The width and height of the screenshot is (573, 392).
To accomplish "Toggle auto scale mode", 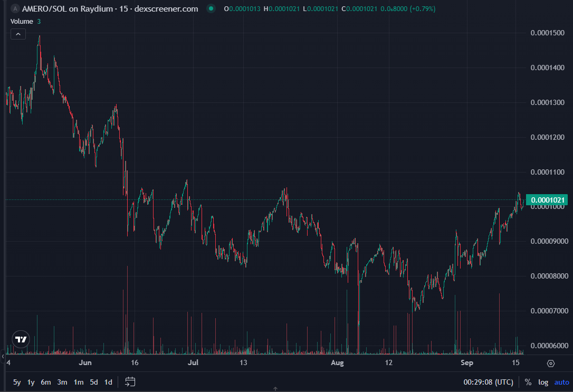I will [x=561, y=382].
